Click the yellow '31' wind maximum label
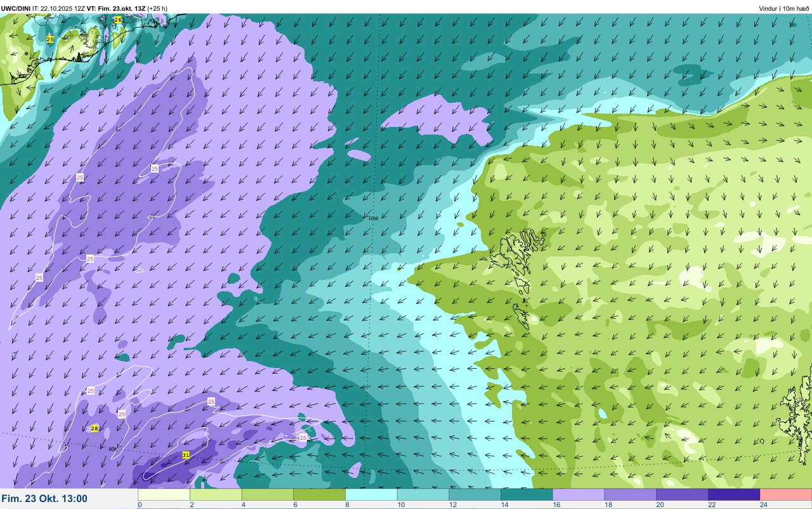This screenshot has width=812, height=509. [186, 455]
